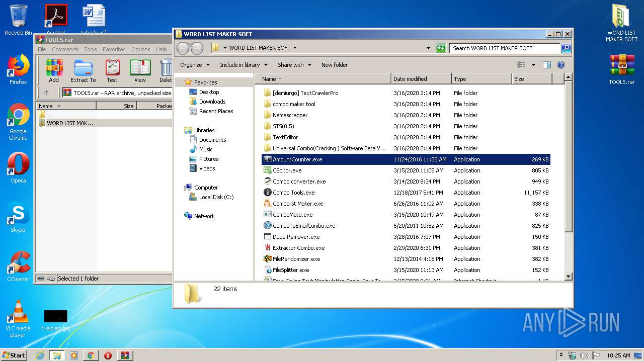Expand change view options arrow
This screenshot has width=644, height=362.
point(533,65)
